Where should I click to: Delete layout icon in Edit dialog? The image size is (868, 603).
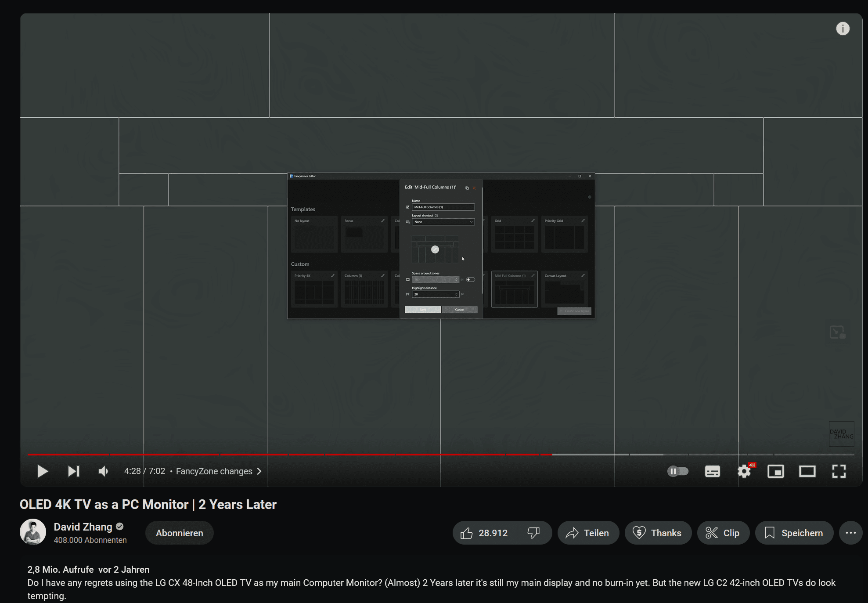point(474,188)
